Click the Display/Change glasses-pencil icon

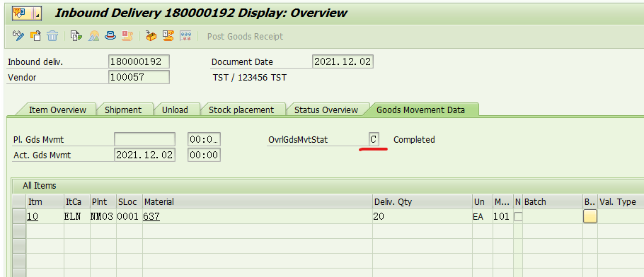[x=18, y=36]
